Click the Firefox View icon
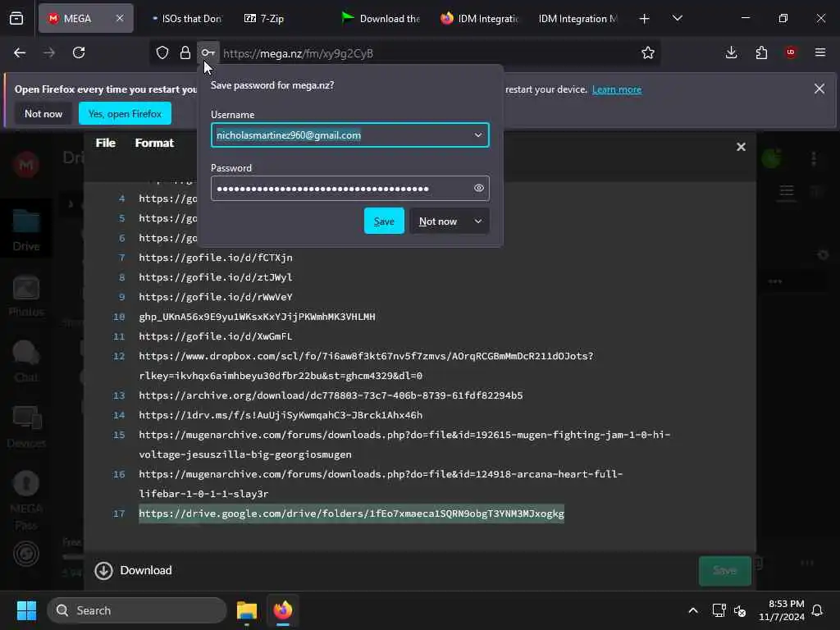 16,18
